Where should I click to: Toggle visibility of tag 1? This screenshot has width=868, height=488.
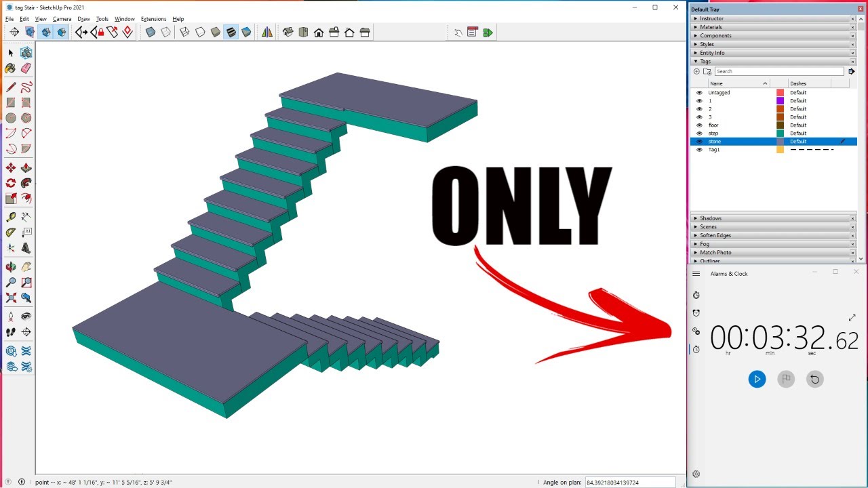point(699,101)
